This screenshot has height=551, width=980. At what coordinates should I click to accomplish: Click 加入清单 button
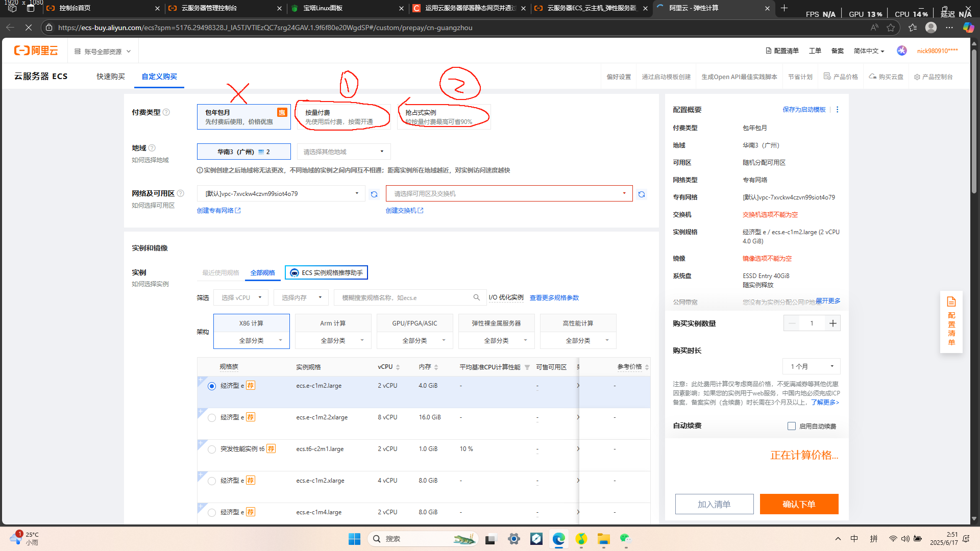pos(714,504)
